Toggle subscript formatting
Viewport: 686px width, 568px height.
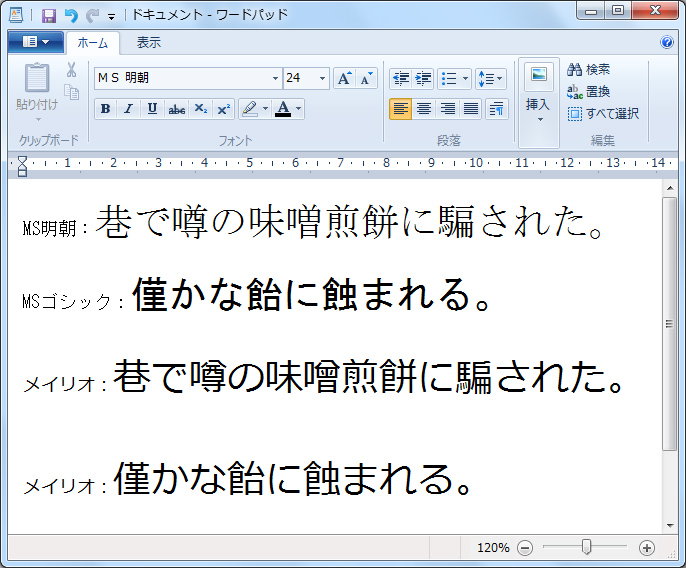[201, 109]
